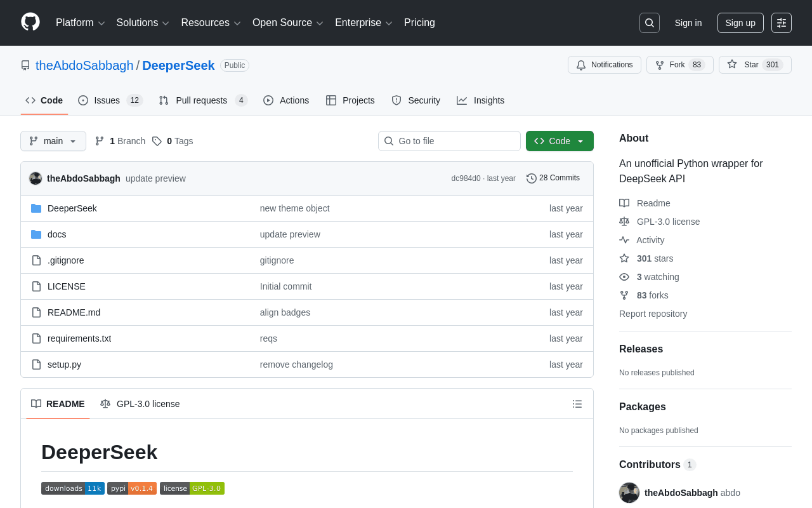The image size is (812, 508).
Task: Open the requirements.txt file
Action: pyautogui.click(x=79, y=338)
